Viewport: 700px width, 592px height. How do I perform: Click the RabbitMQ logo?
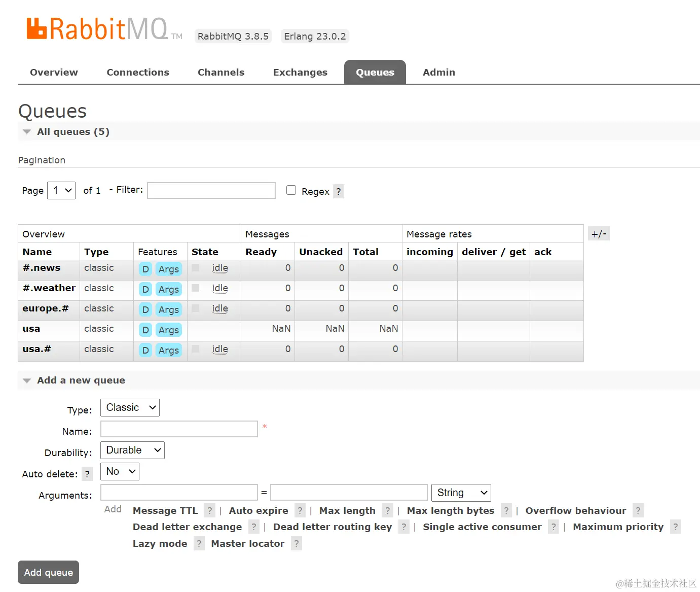[x=104, y=29]
